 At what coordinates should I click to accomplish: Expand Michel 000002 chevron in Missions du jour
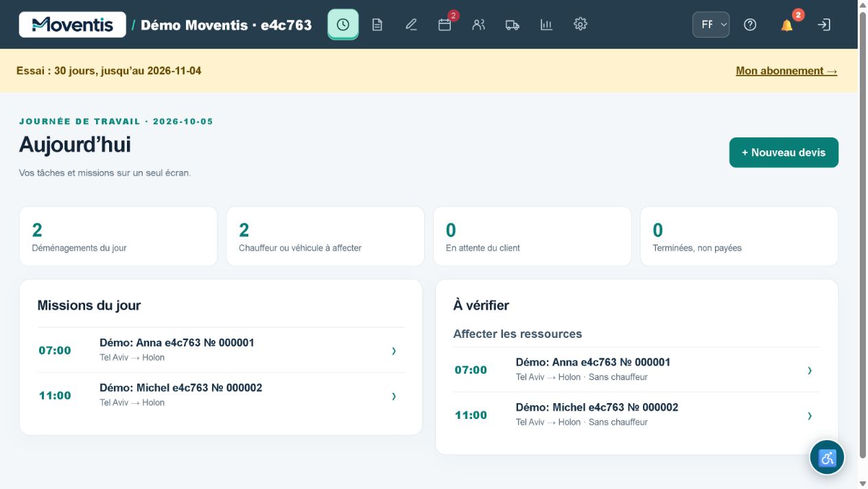394,396
